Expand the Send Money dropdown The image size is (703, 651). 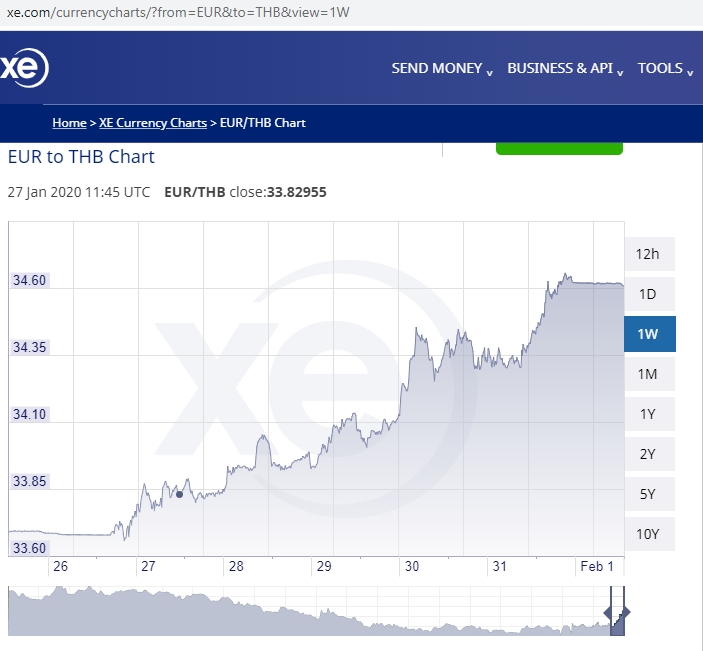click(x=442, y=69)
